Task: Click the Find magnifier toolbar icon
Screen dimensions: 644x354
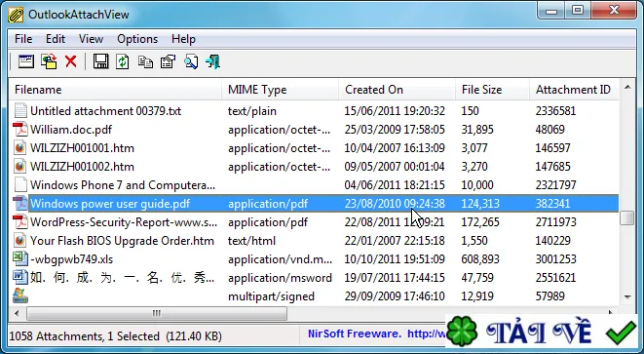Action: [191, 61]
